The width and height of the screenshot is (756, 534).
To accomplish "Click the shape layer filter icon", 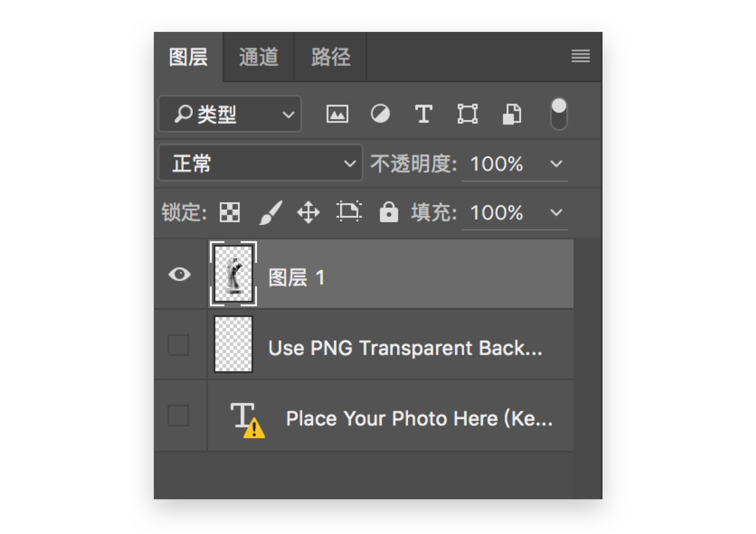I will click(x=468, y=114).
